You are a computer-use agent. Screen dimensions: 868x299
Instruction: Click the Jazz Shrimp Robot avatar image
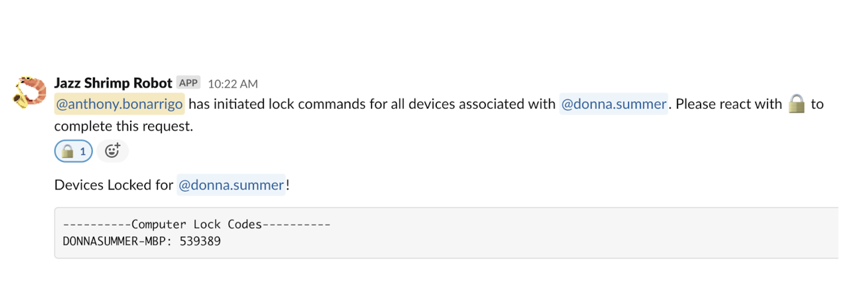(28, 92)
